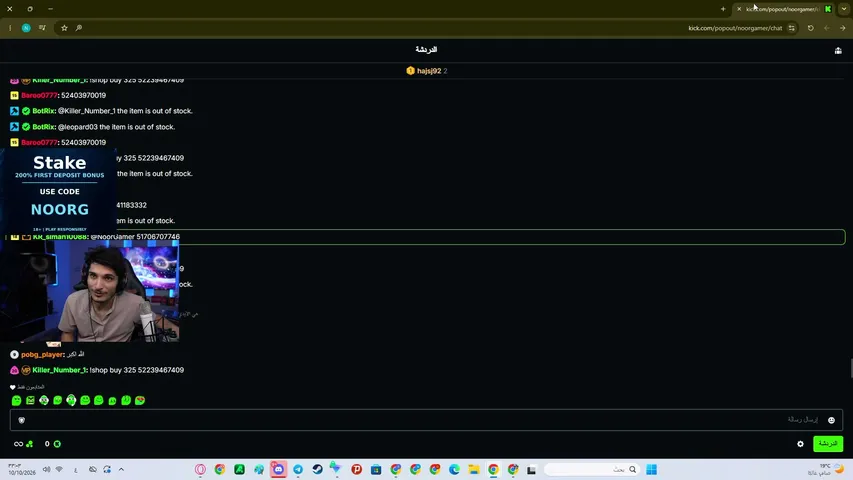Open the Chrome profile avatar
853x480 pixels.
26,28
